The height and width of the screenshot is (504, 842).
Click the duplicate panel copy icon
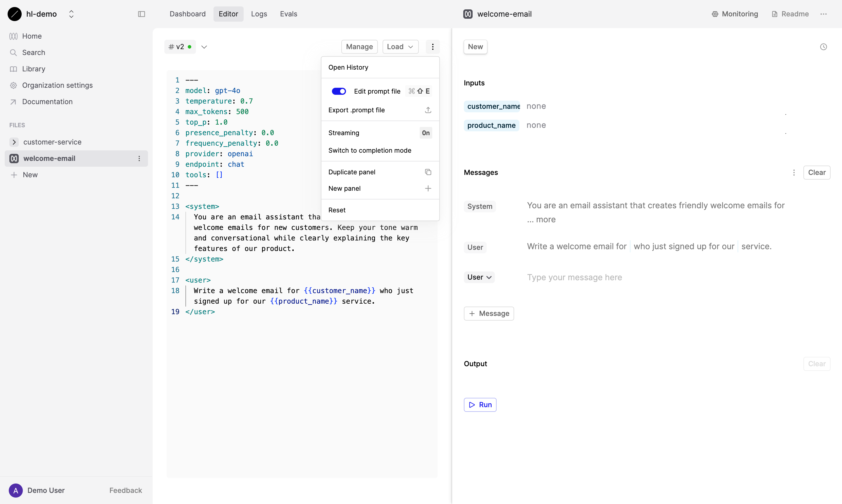coord(428,172)
